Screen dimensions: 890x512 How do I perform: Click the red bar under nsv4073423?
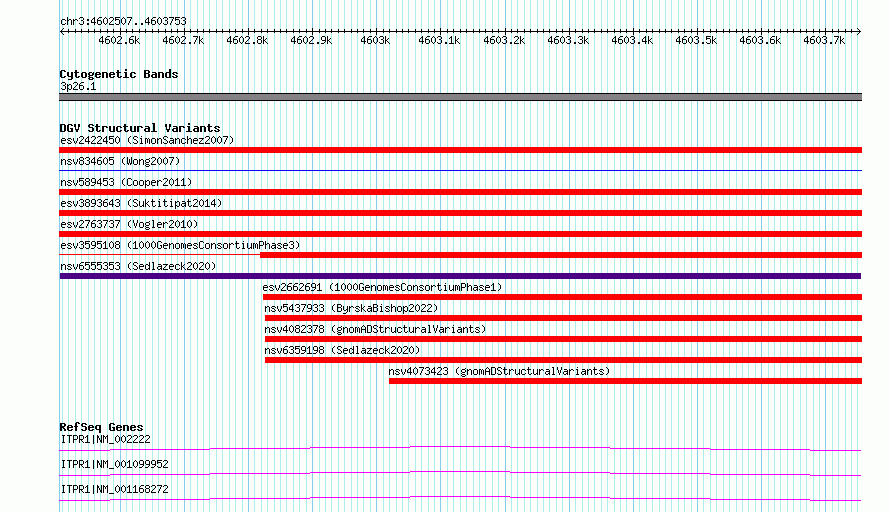(x=625, y=381)
